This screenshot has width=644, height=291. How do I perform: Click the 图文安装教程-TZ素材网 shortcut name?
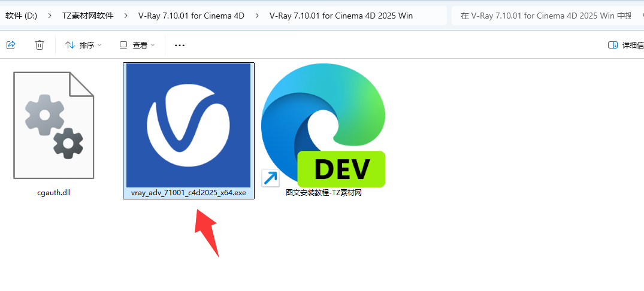(323, 193)
